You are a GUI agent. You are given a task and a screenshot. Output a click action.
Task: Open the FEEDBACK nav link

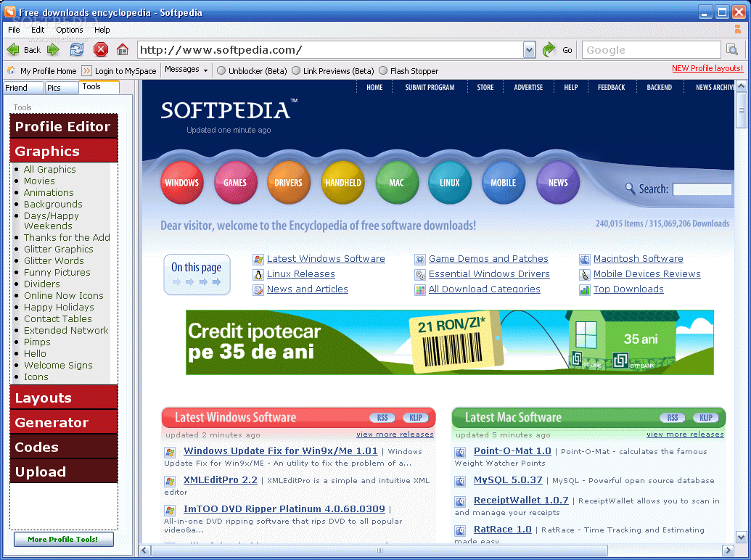611,88
